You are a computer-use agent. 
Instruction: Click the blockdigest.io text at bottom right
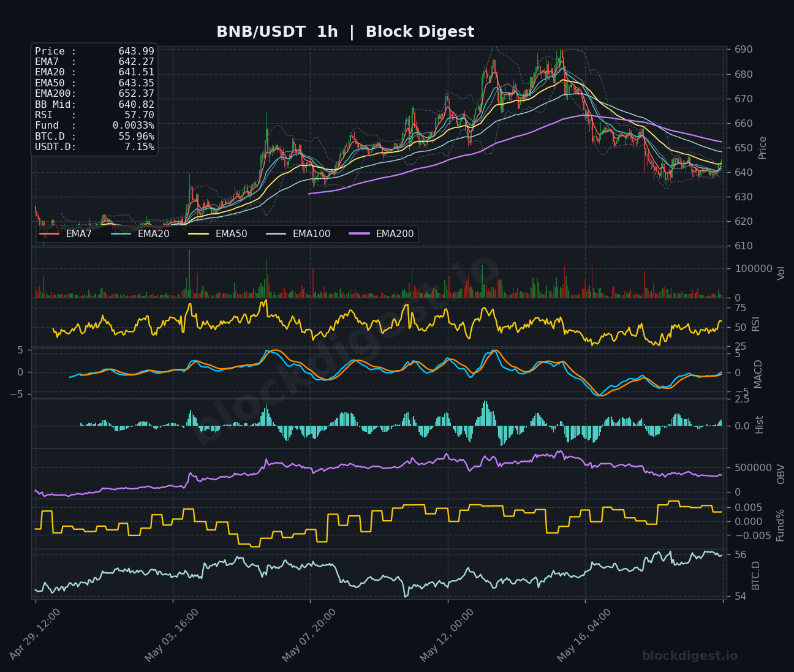click(690, 656)
